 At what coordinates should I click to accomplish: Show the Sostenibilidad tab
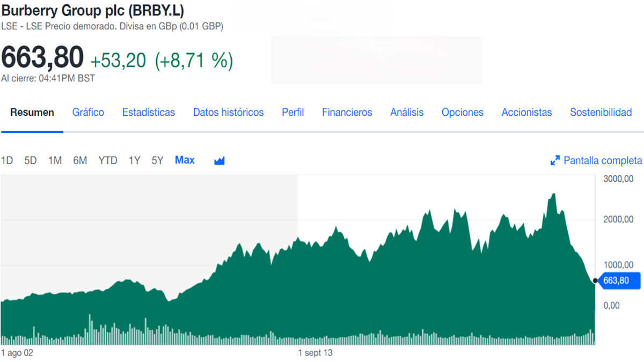coord(601,113)
